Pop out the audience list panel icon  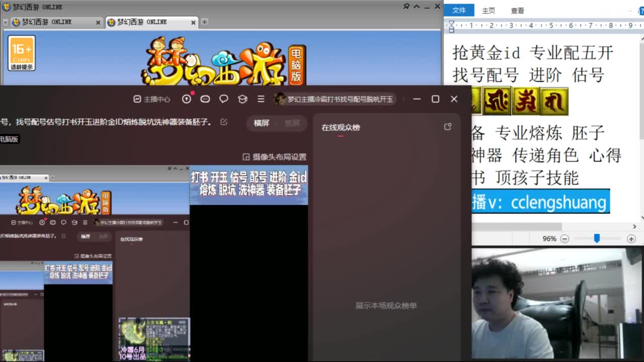pos(448,127)
